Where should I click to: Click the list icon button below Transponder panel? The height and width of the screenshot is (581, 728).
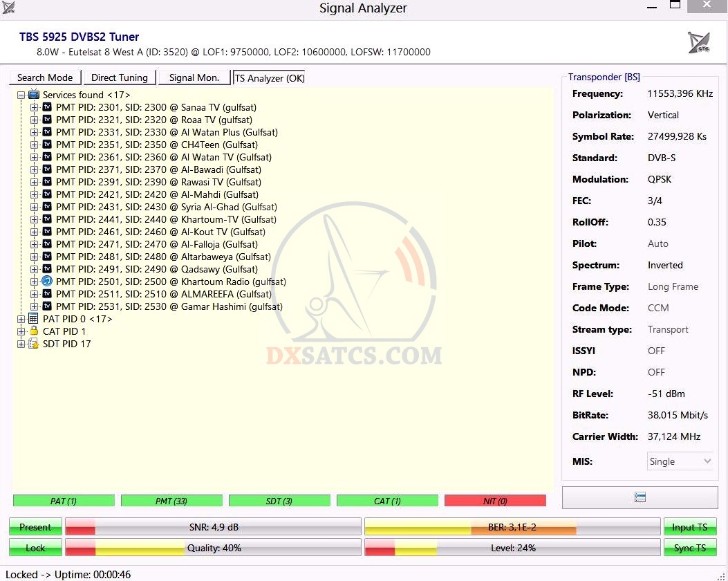pyautogui.click(x=640, y=497)
